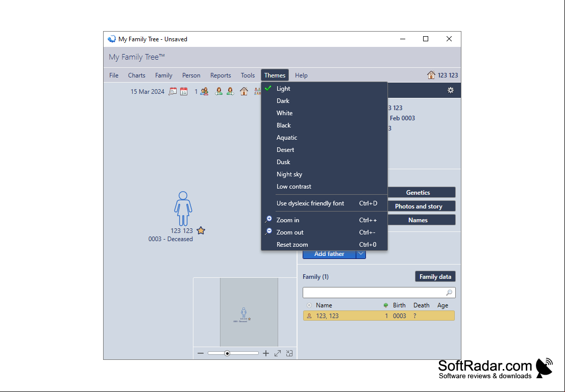Image resolution: width=565 pixels, height=392 pixels.
Task: Choose the Dusk theme
Action: tap(324, 162)
